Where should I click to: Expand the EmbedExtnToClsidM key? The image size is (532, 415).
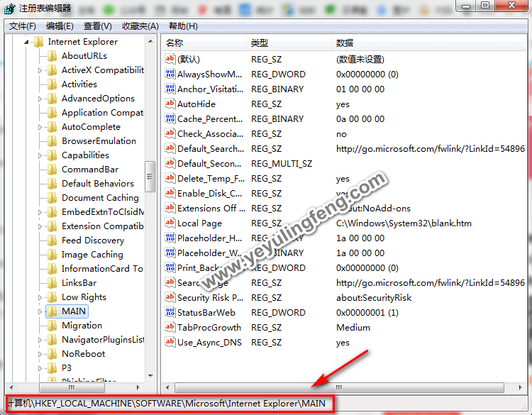(x=40, y=212)
